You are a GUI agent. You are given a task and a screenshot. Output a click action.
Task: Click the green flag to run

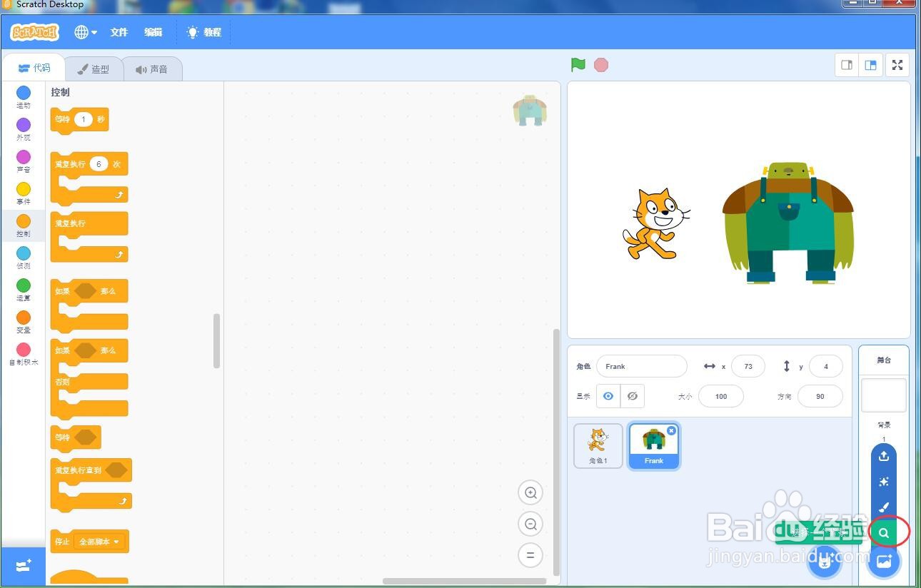[x=578, y=65]
